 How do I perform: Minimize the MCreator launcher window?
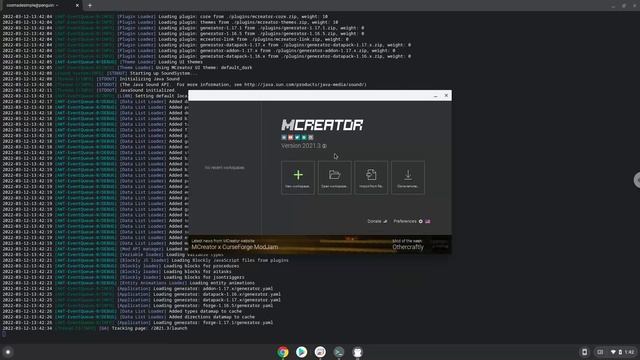pyautogui.click(x=436, y=96)
